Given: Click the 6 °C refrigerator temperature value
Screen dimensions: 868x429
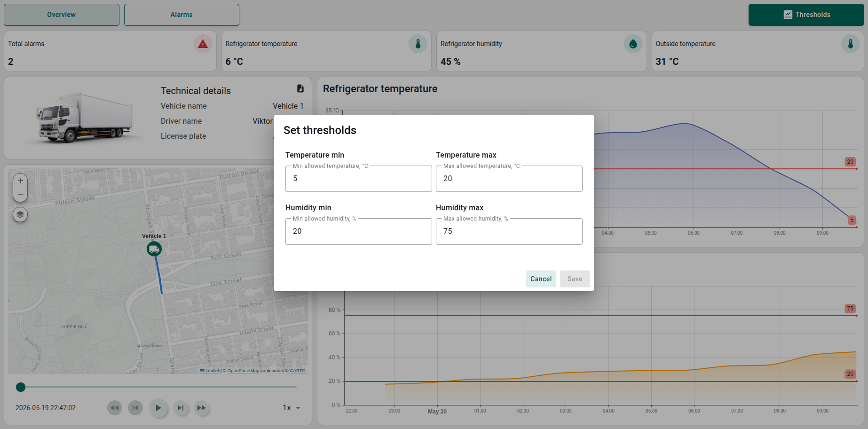Looking at the screenshot, I should (x=234, y=62).
